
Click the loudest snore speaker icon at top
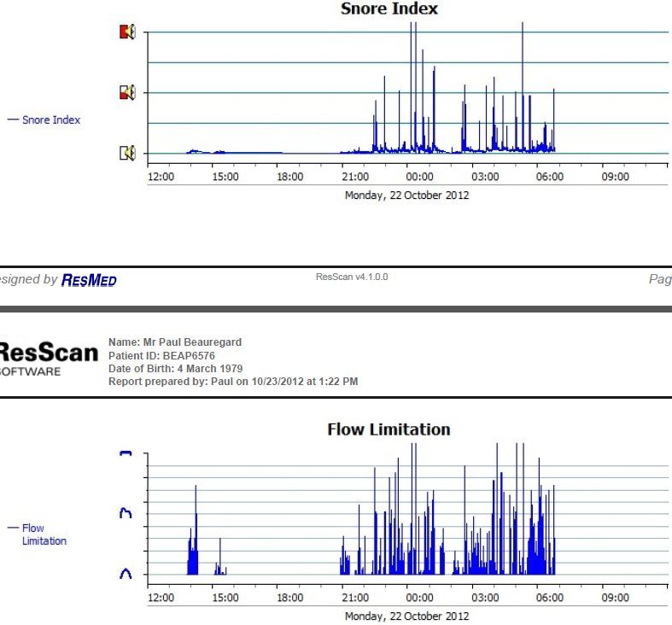click(126, 32)
